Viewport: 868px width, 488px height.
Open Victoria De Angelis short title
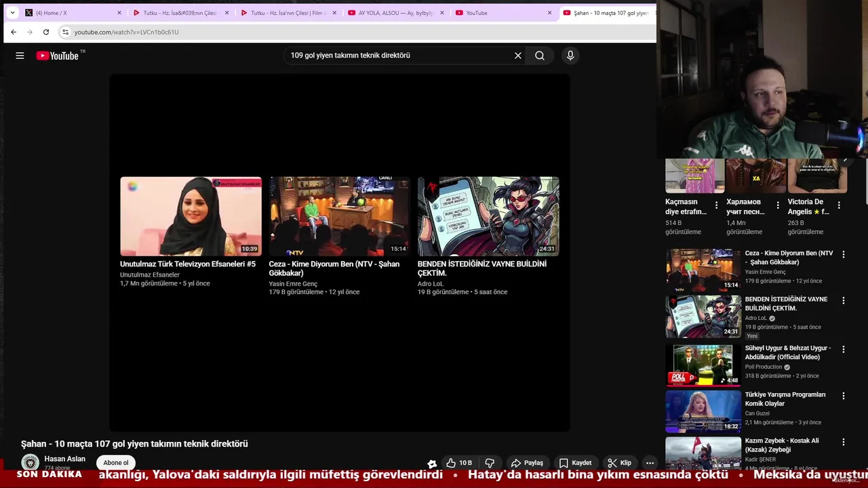[808, 207]
